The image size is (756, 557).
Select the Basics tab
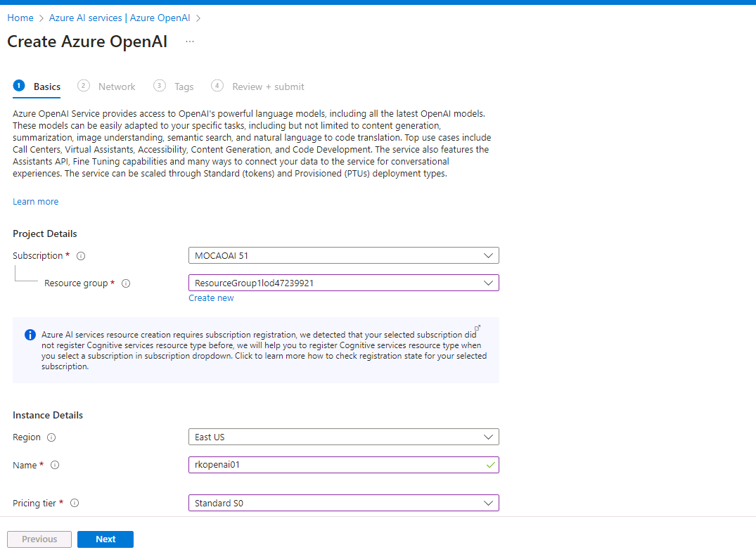tap(46, 87)
